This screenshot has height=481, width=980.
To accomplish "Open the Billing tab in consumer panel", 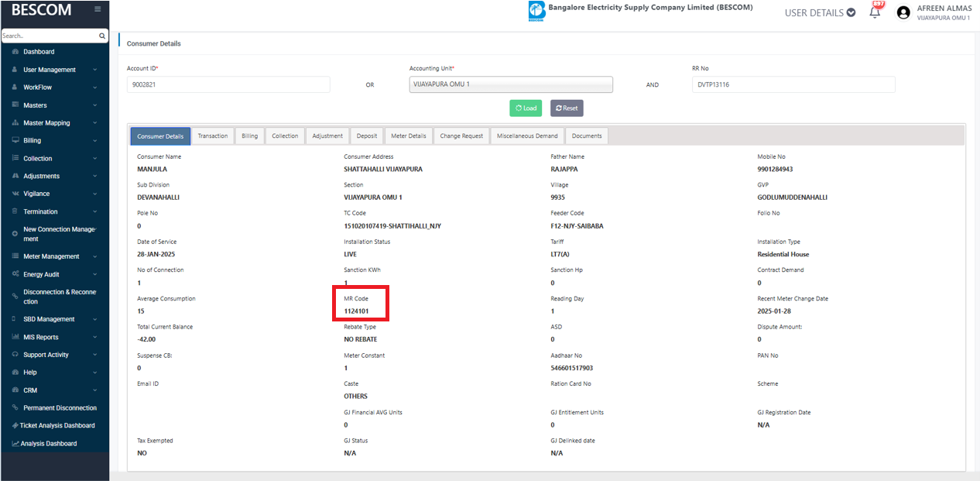I will click(249, 136).
